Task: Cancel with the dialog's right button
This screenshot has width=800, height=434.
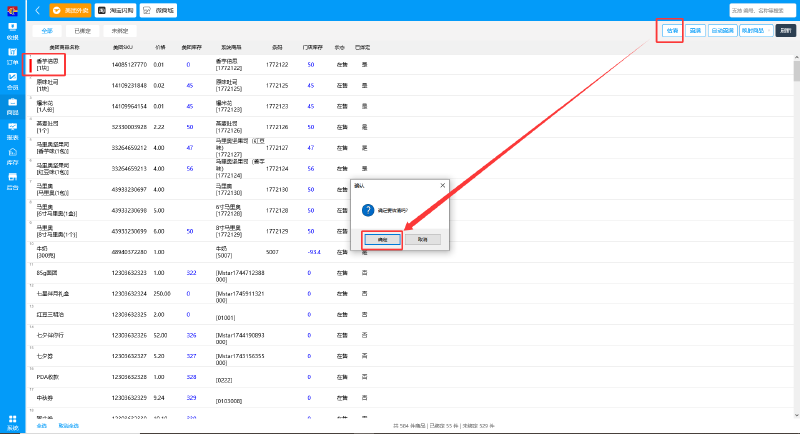Action: 422,240
